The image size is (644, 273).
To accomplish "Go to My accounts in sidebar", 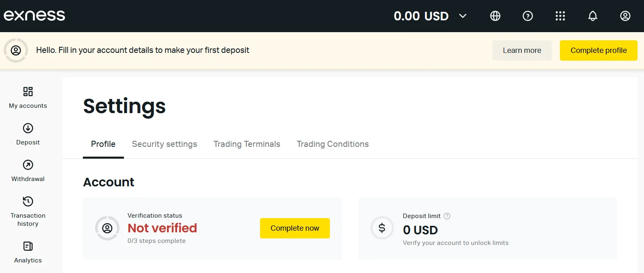I will 28,98.
